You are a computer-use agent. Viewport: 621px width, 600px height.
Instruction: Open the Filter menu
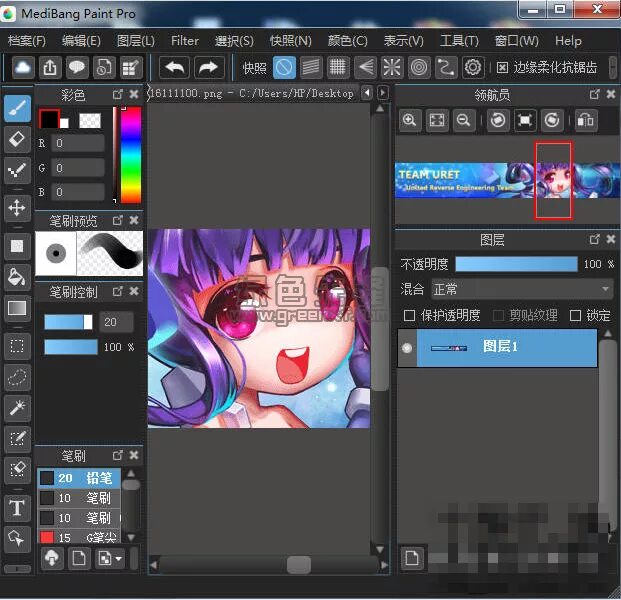coord(185,41)
